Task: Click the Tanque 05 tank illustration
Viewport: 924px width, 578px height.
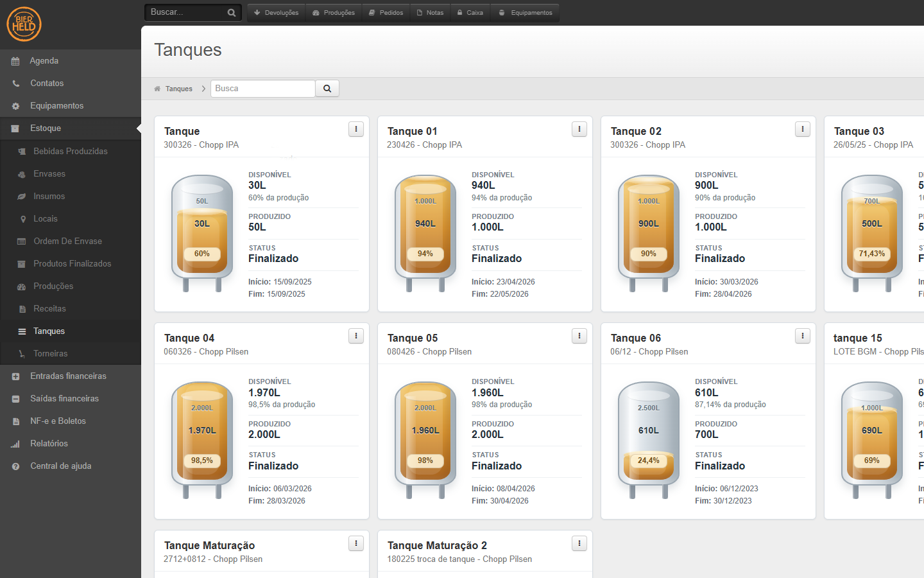Action: click(425, 440)
